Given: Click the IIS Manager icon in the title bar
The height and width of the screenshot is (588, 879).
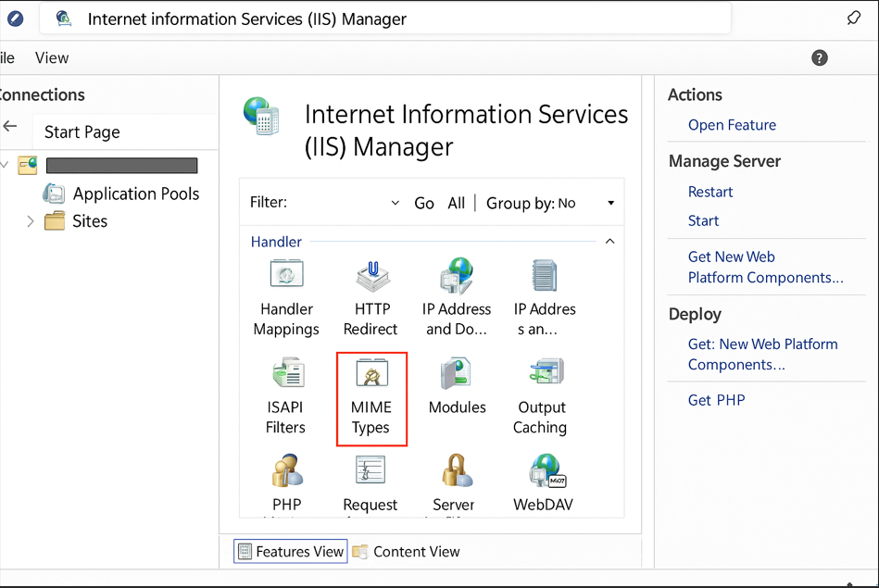Looking at the screenshot, I should click(x=64, y=19).
